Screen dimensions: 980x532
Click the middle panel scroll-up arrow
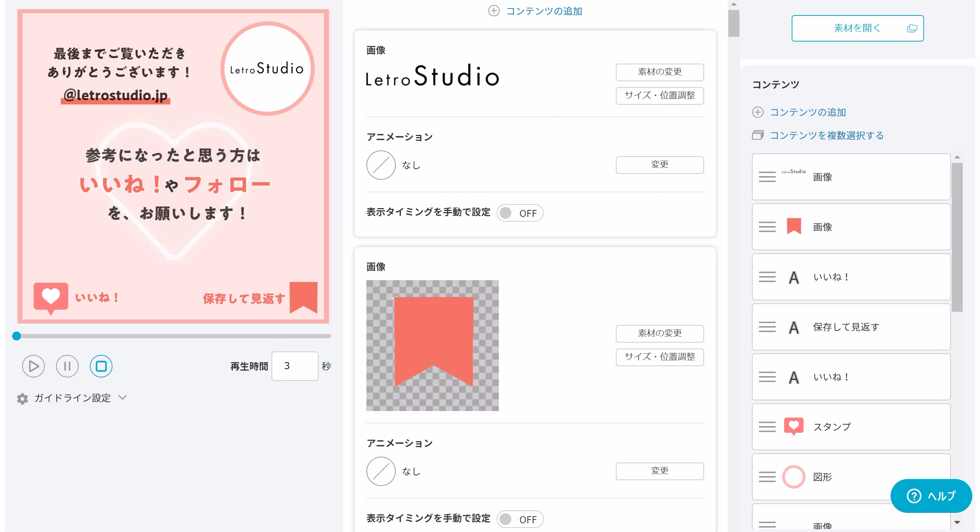point(734,4)
